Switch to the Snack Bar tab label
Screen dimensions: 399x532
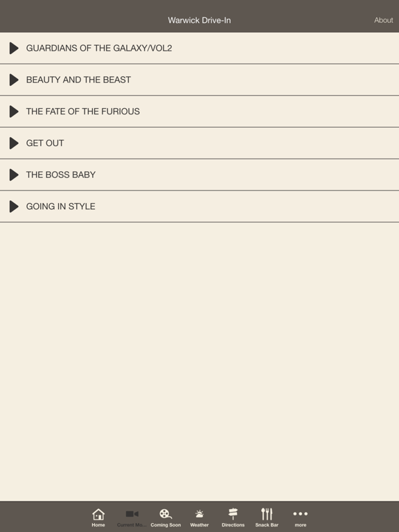point(267,525)
